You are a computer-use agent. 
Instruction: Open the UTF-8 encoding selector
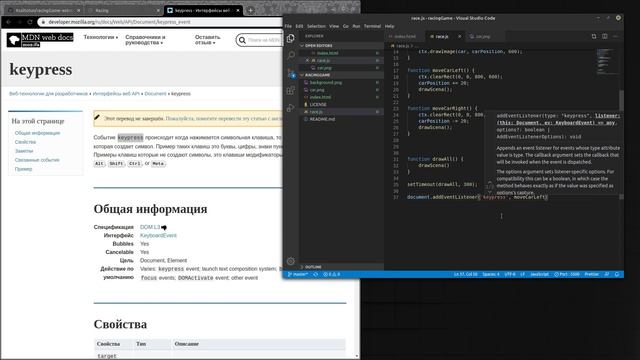(510, 274)
